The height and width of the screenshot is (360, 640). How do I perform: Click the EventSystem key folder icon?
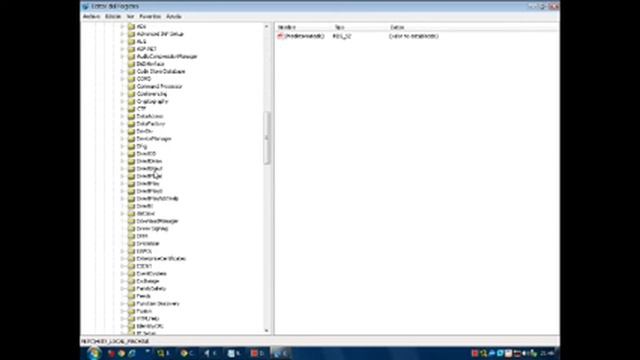(x=131, y=273)
